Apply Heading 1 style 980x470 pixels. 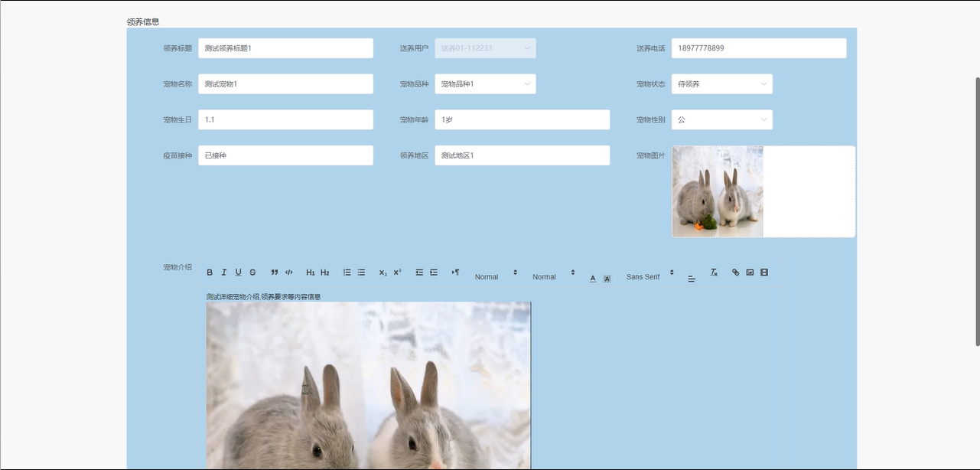[x=311, y=273]
